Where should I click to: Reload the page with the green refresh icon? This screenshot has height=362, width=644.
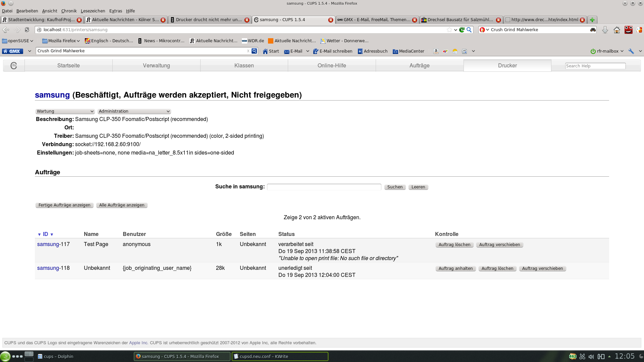click(x=462, y=30)
